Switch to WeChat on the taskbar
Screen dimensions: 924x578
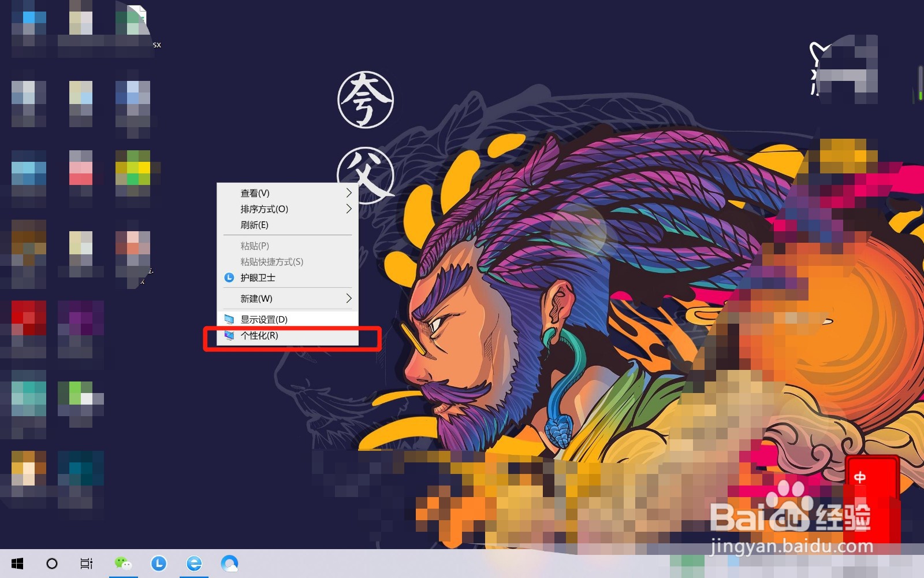tap(123, 564)
